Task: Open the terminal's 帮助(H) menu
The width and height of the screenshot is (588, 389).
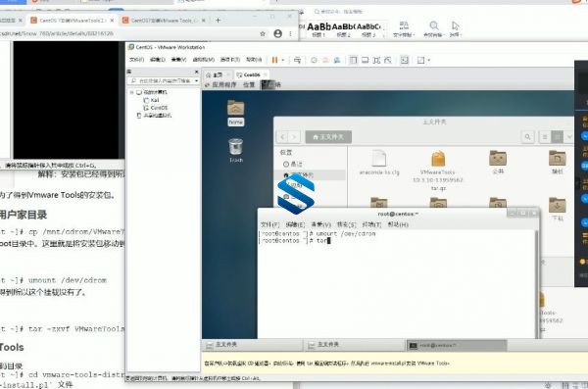Action: tap(398, 224)
